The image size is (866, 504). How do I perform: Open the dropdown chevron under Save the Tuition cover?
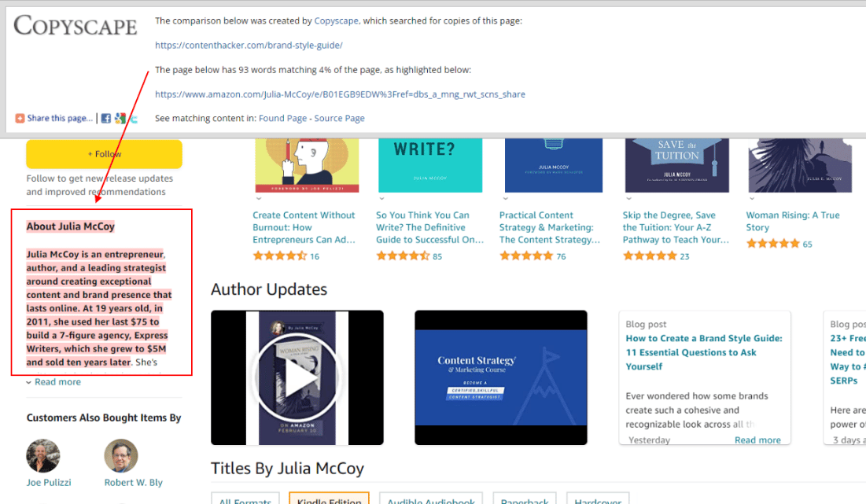(628, 199)
